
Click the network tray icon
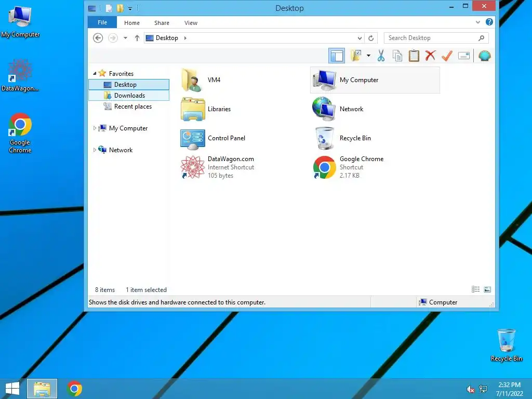point(483,389)
